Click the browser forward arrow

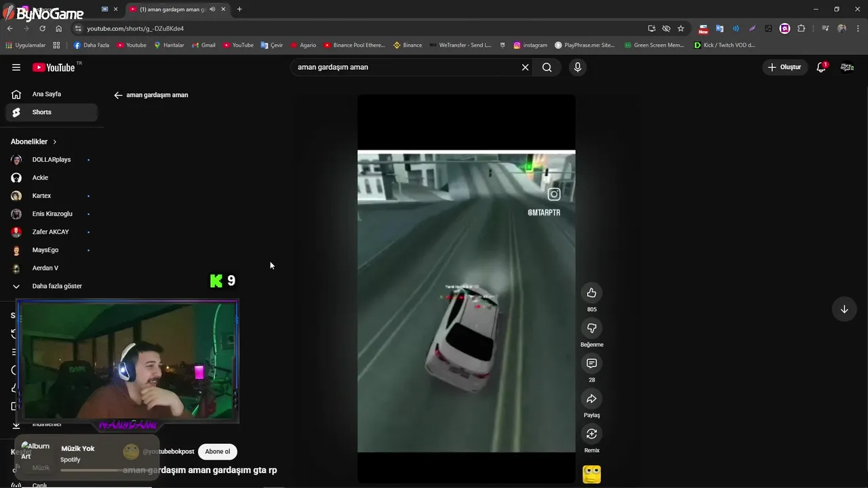pyautogui.click(x=26, y=28)
